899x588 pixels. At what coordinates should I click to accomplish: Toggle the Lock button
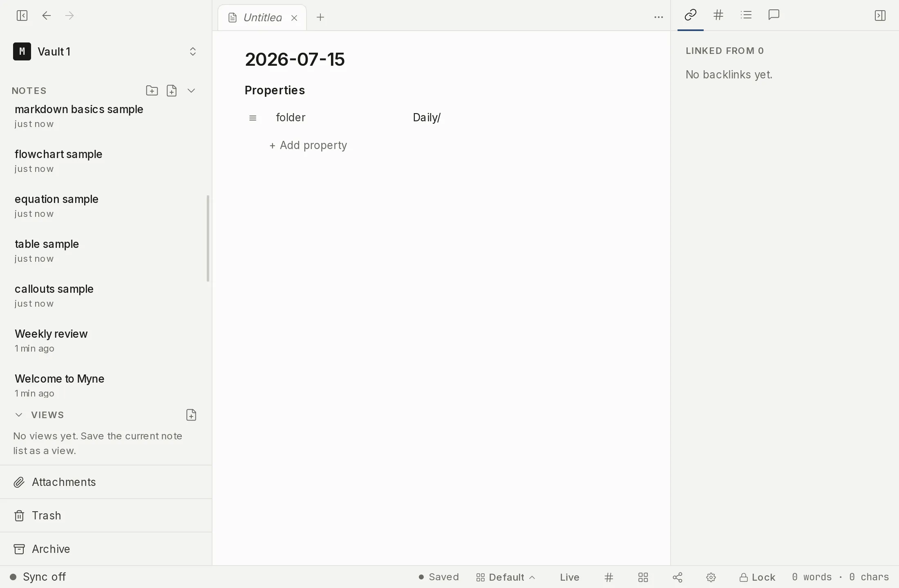click(x=757, y=577)
